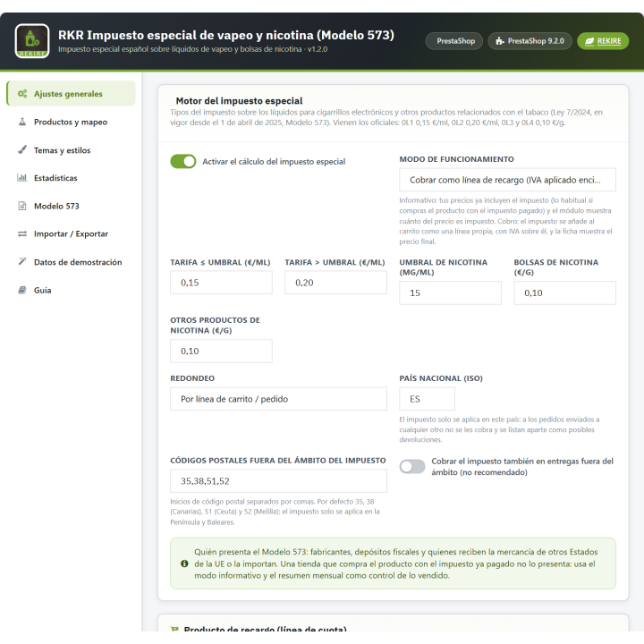Click the nicotine threshold mg/ml field

[x=450, y=292]
